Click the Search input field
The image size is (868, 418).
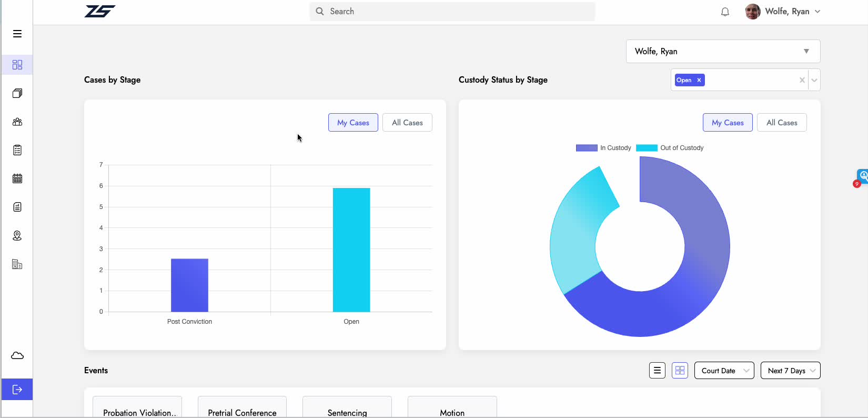[458, 12]
